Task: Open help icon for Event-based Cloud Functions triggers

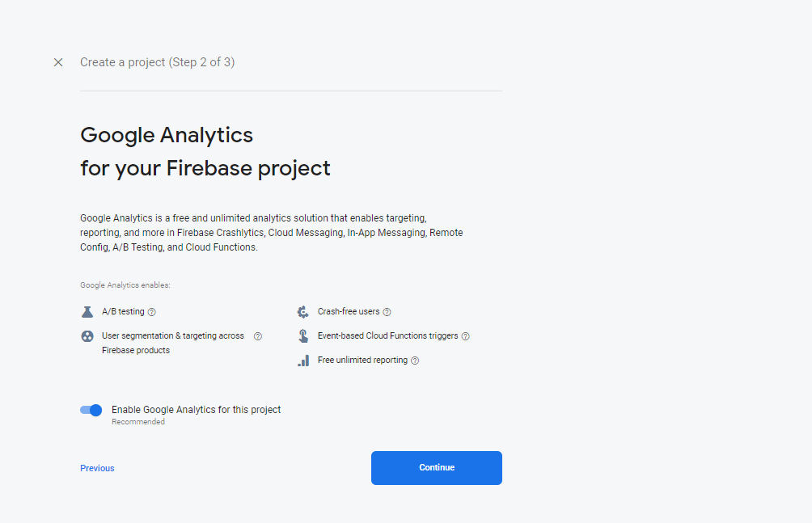Action: coord(466,336)
